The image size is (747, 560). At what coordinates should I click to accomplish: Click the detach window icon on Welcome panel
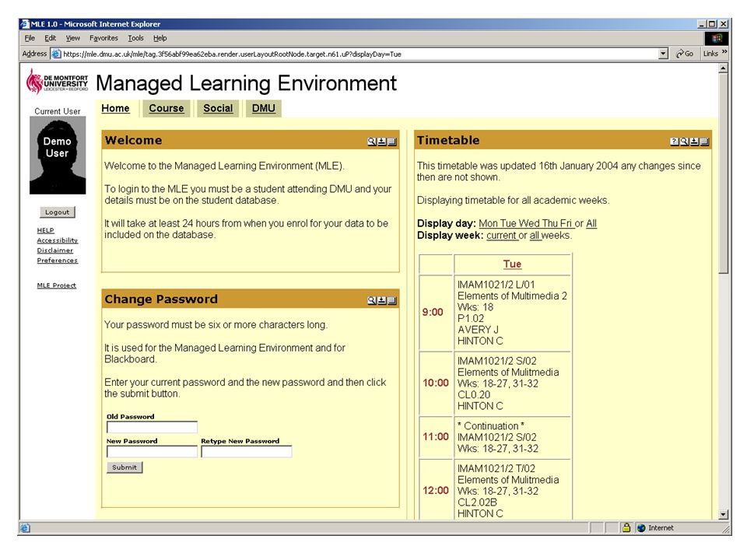point(391,142)
